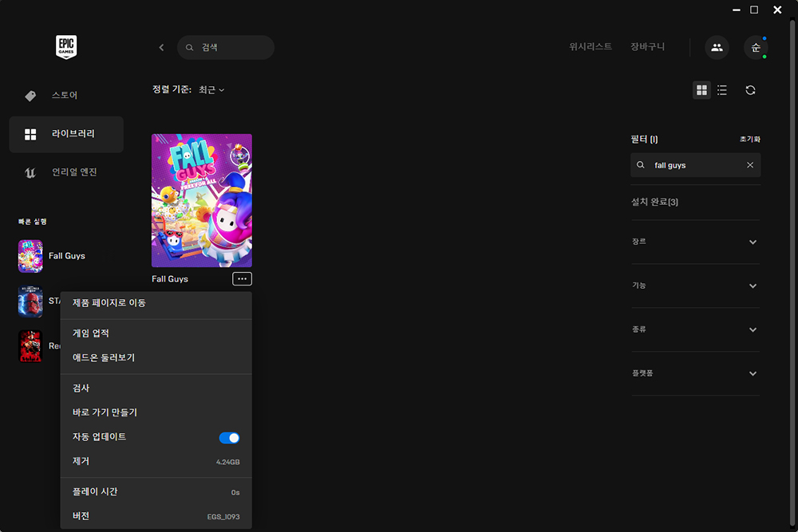Launch the Red Dead quick launch icon
This screenshot has width=798, height=532.
coord(30,346)
